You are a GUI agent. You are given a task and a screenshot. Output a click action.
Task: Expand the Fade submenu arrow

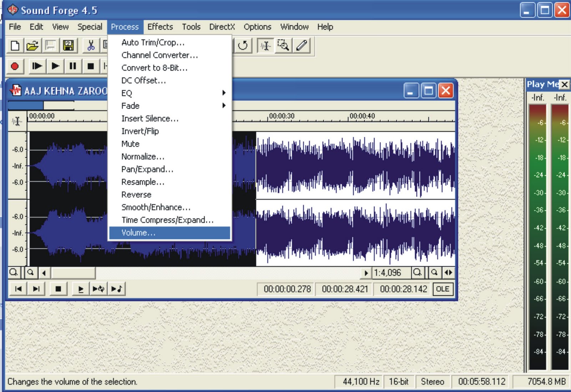pyautogui.click(x=224, y=105)
